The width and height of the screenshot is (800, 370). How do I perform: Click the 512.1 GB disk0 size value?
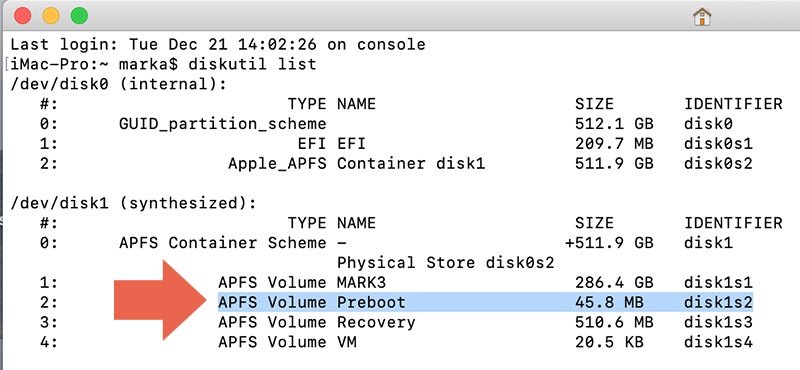pos(614,124)
